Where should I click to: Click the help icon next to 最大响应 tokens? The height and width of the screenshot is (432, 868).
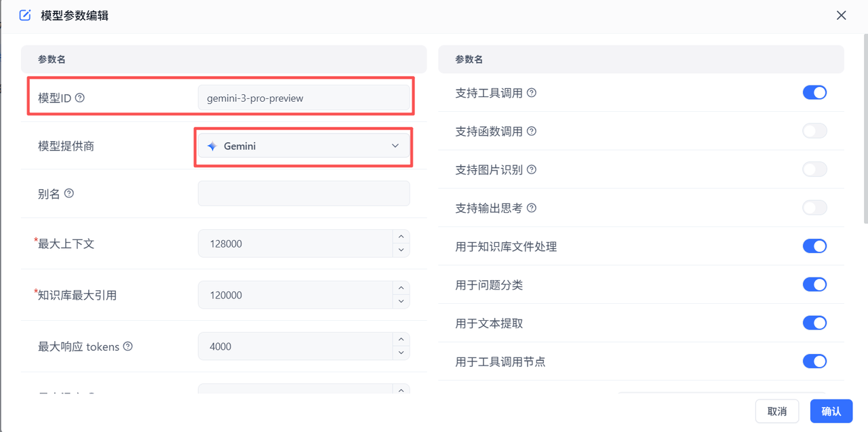tap(127, 347)
